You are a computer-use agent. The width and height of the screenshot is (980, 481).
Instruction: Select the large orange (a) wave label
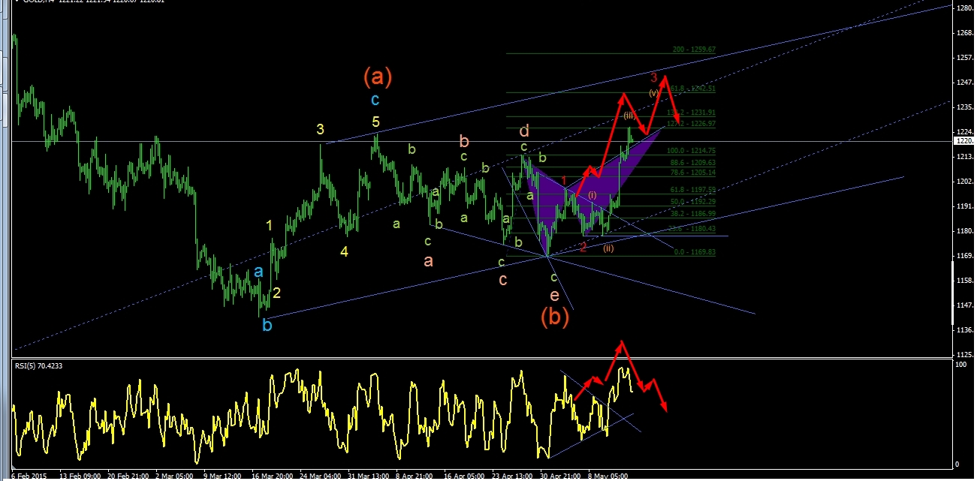[x=378, y=75]
